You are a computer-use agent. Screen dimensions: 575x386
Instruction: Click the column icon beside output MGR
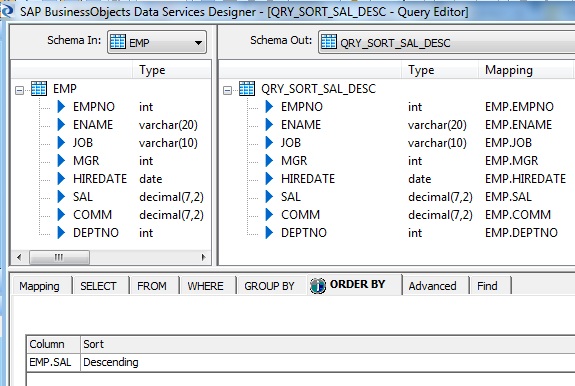(x=269, y=161)
